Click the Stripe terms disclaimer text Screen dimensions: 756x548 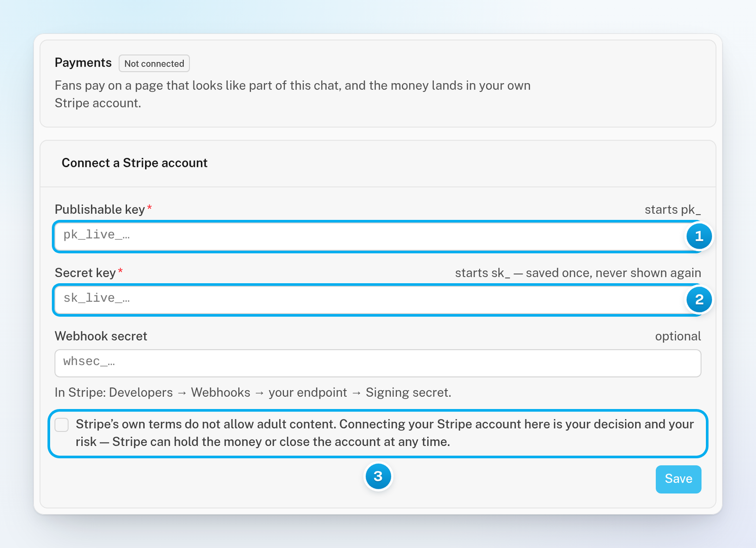385,433
